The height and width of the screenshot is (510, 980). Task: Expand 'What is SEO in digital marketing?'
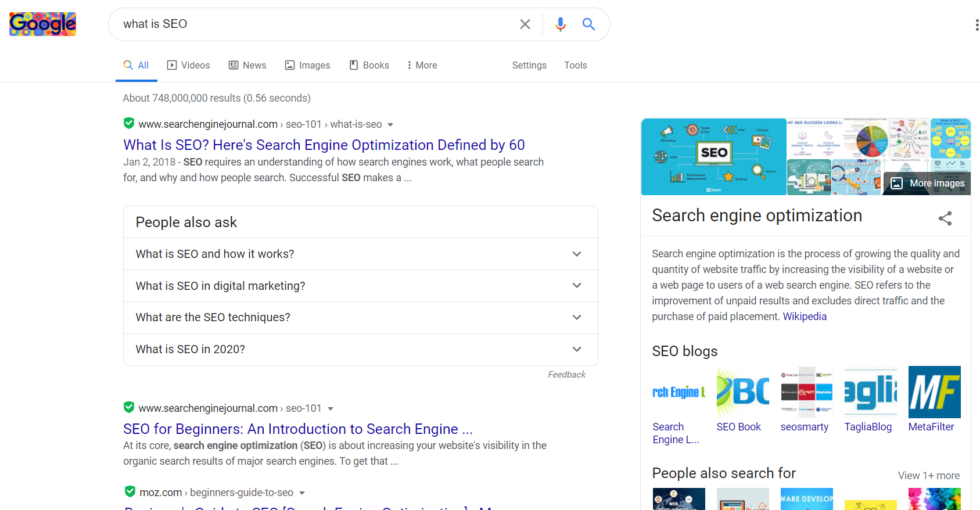coord(576,286)
